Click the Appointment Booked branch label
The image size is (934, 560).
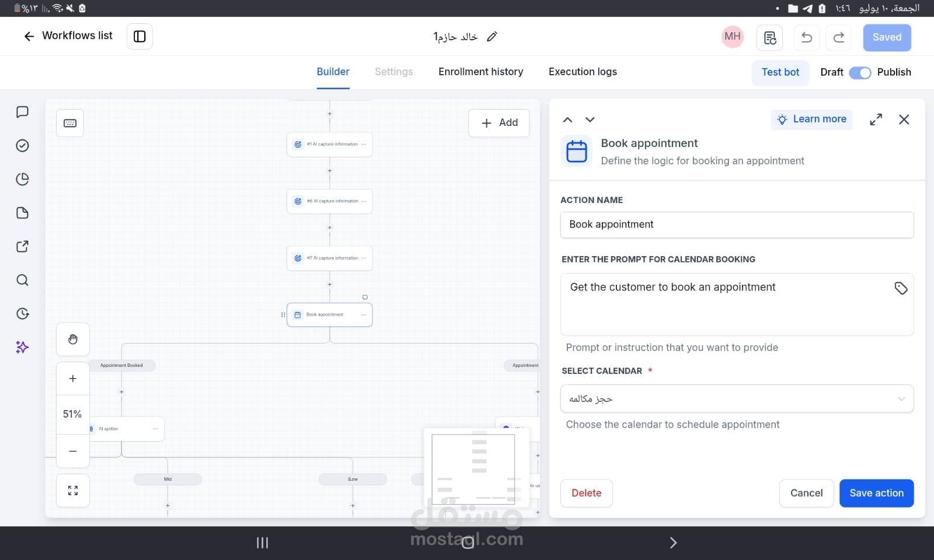pos(121,366)
